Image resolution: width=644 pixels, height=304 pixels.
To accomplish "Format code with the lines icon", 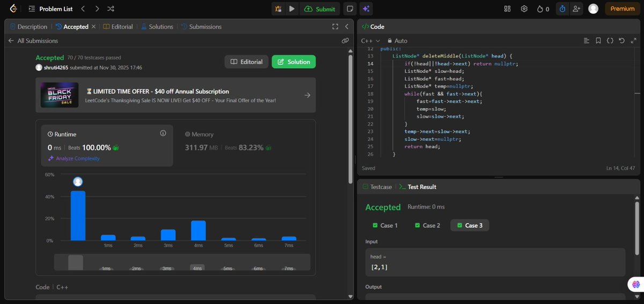I will 587,41.
